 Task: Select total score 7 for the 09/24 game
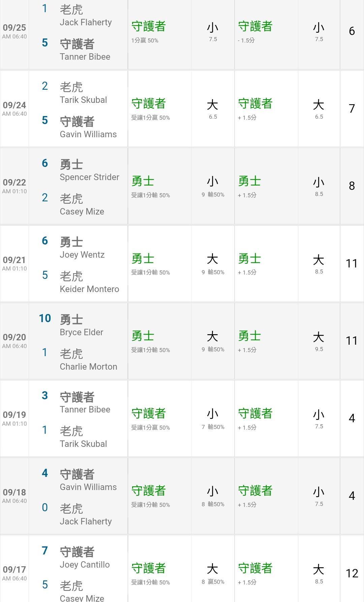point(352,109)
